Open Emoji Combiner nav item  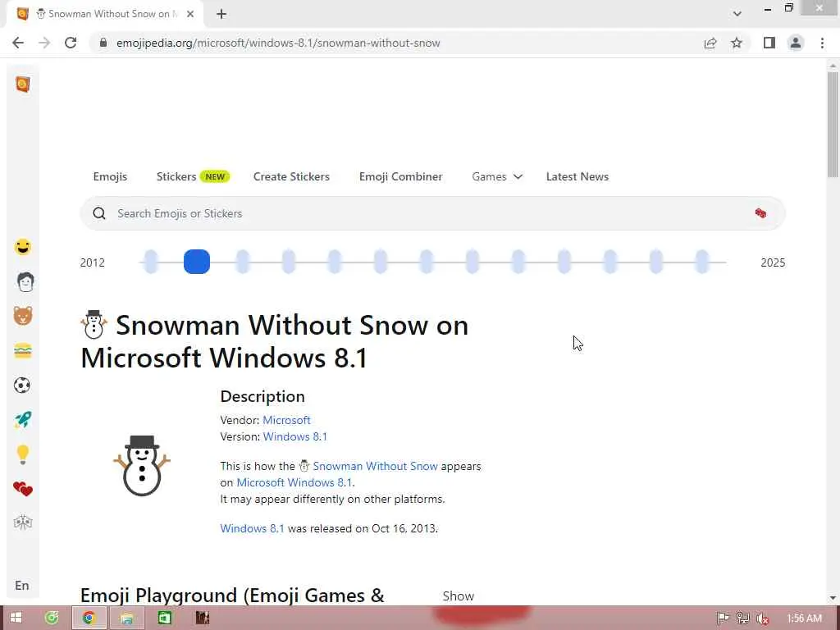[400, 176]
